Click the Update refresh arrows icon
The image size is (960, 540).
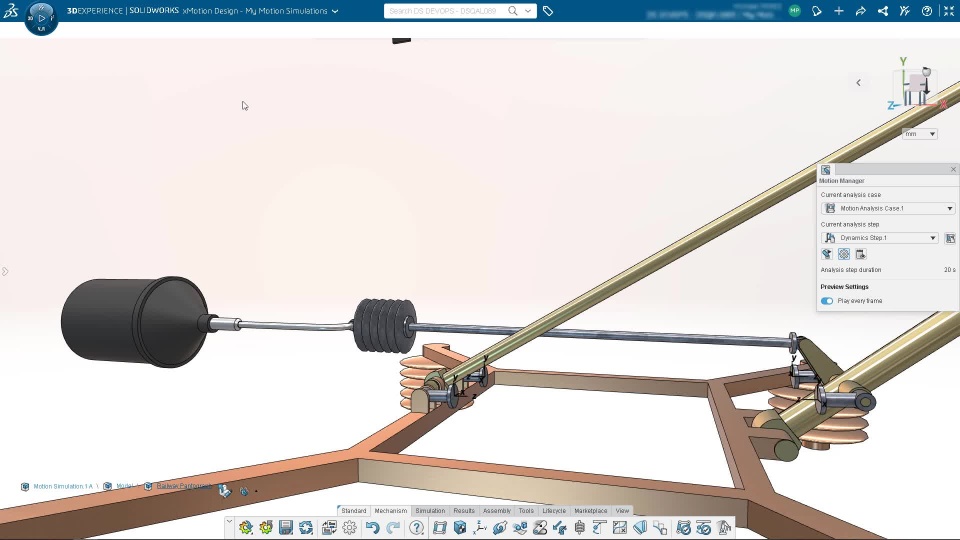tap(306, 528)
